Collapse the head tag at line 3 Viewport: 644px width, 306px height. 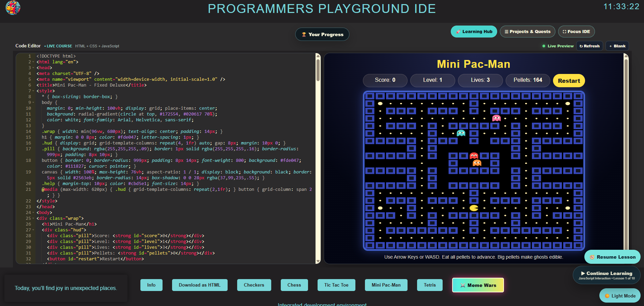[33, 68]
